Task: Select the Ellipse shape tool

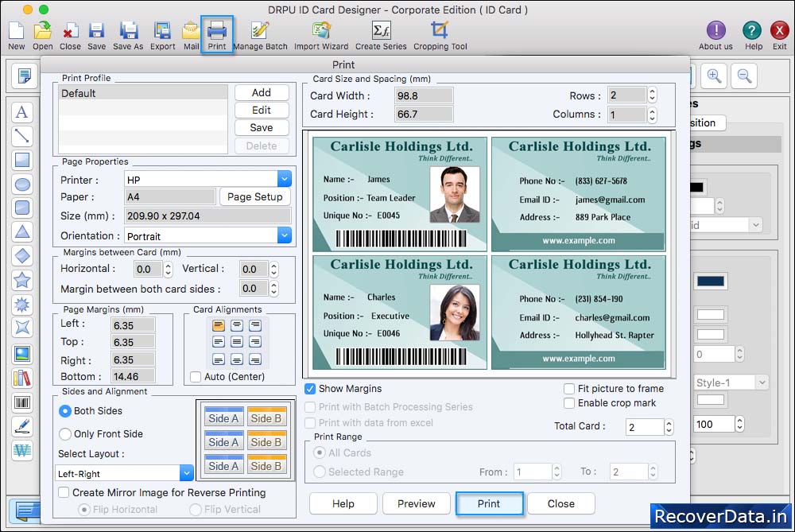Action: tap(21, 184)
